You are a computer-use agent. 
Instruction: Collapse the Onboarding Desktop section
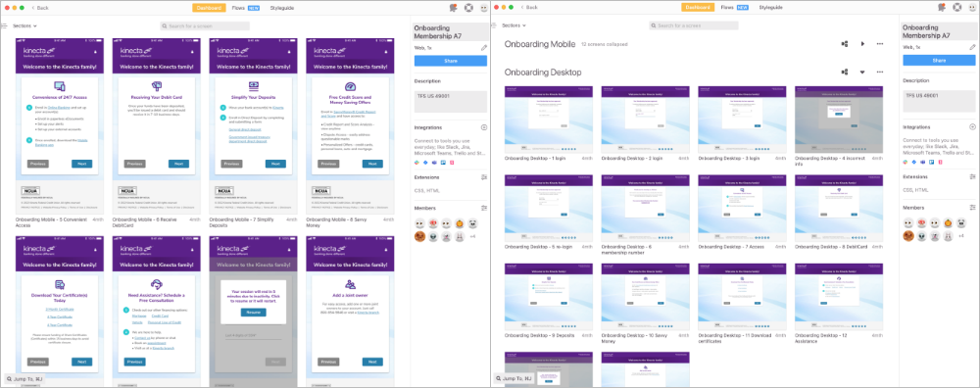[x=862, y=72]
